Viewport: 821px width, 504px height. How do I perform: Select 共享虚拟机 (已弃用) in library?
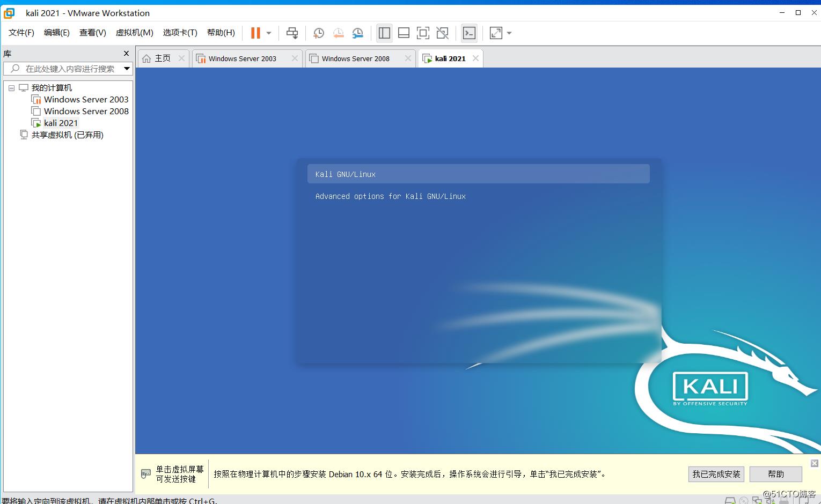[67, 135]
